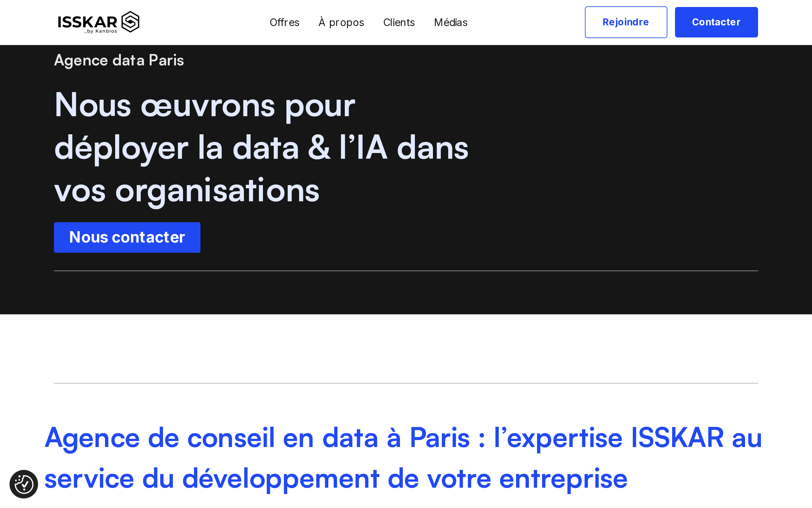
Task: Open the cookie consent settings icon
Action: 24,484
